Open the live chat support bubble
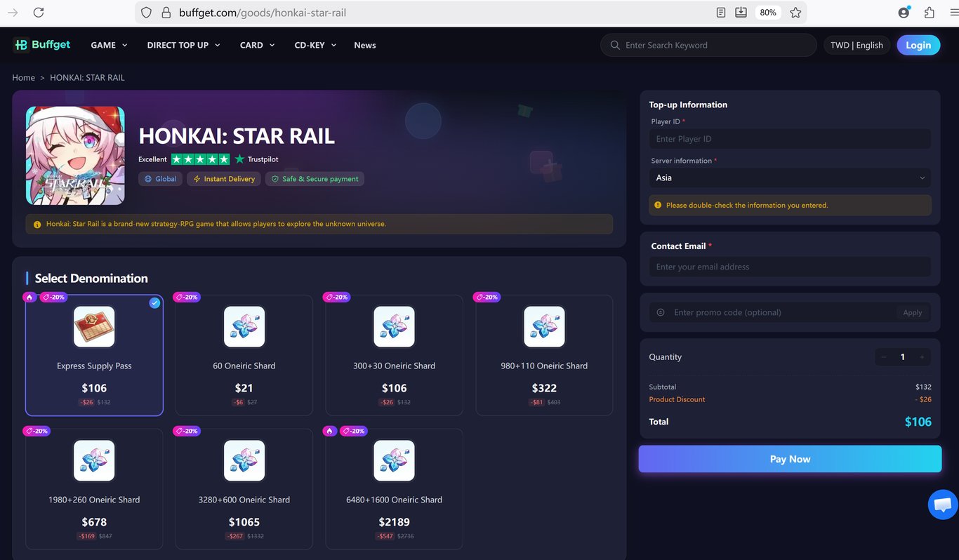Screen dimensions: 959x560 (943, 505)
